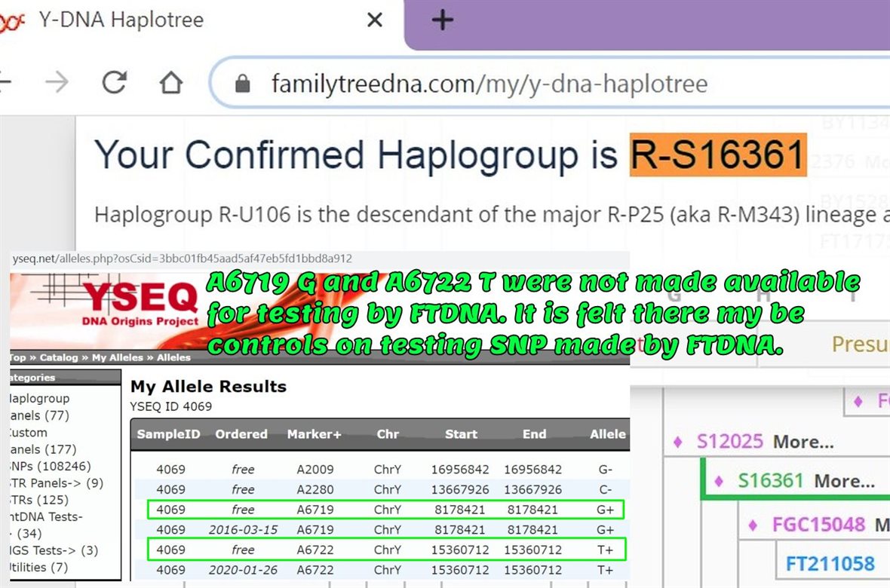
Task: Click the home button in toolbar
Action: pyautogui.click(x=171, y=82)
